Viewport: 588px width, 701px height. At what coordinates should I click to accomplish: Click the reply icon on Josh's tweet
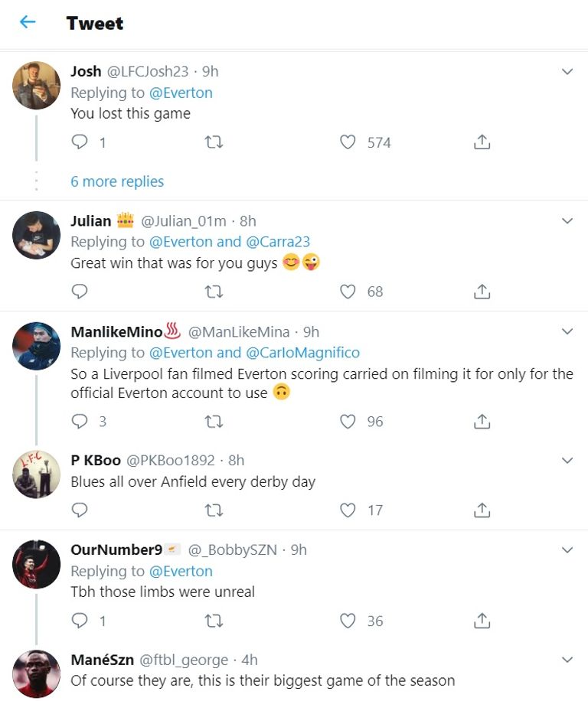pyautogui.click(x=79, y=142)
